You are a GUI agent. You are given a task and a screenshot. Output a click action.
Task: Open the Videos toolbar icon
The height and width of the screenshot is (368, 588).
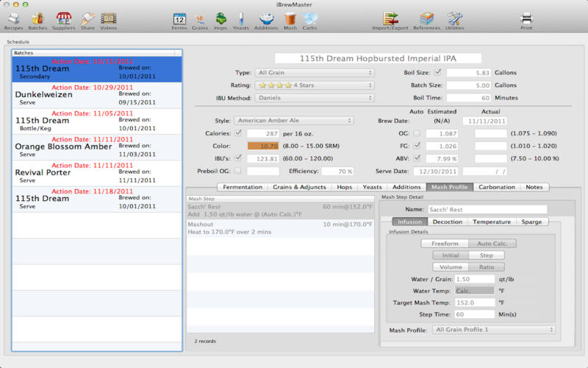[109, 18]
